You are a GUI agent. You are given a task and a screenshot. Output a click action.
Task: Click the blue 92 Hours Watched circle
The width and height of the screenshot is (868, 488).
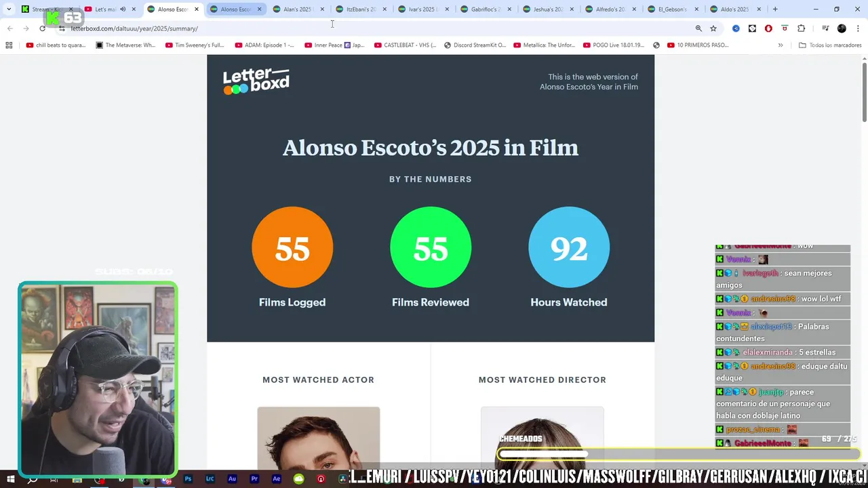[569, 247]
